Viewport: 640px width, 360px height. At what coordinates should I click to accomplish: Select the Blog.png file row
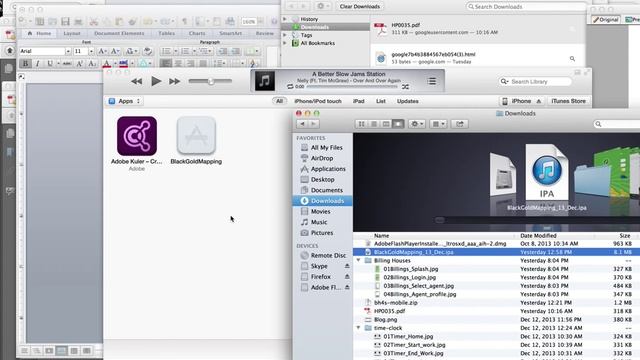[x=496, y=320]
